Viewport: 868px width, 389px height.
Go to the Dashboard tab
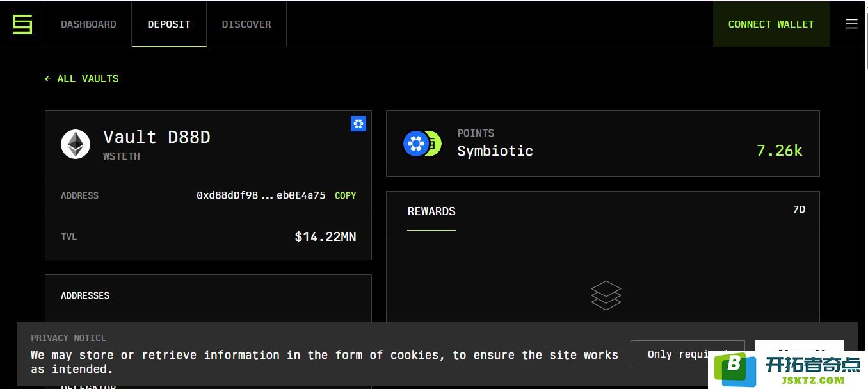tap(88, 24)
